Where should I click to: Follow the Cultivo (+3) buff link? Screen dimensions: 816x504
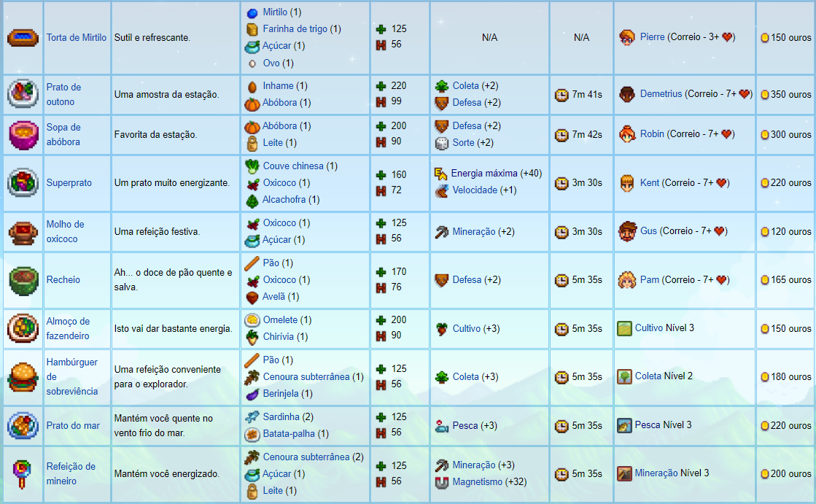coord(466,328)
